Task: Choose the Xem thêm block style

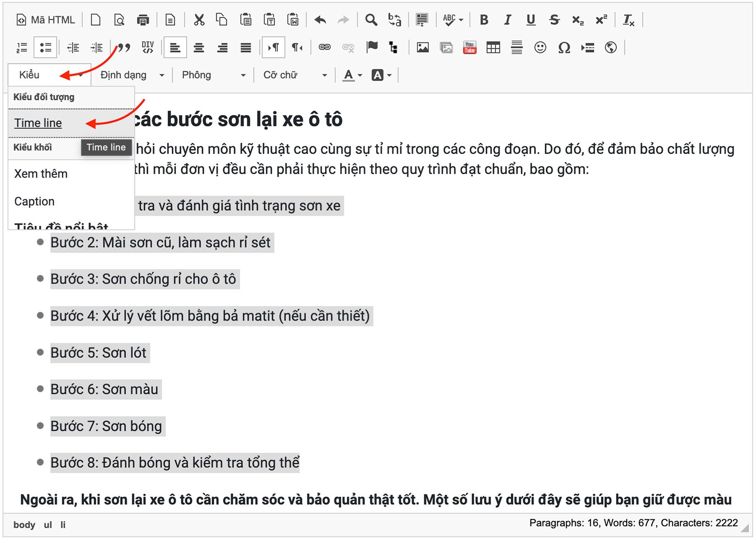Action: pyautogui.click(x=41, y=174)
